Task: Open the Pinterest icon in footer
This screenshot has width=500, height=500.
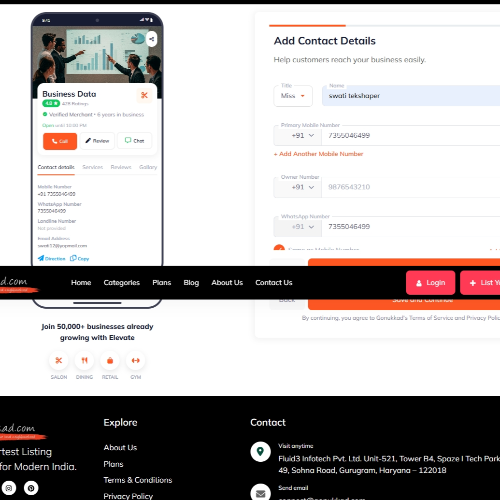Action: 31,488
